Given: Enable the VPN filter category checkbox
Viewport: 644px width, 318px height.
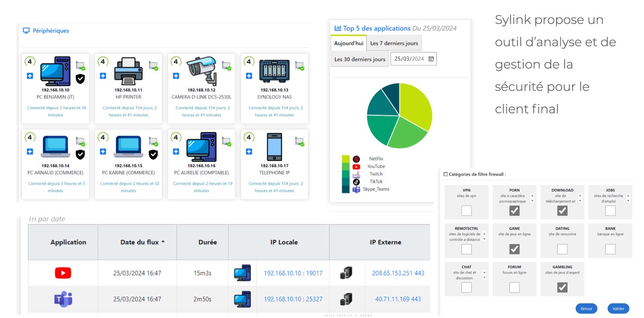Looking at the screenshot, I should [466, 211].
